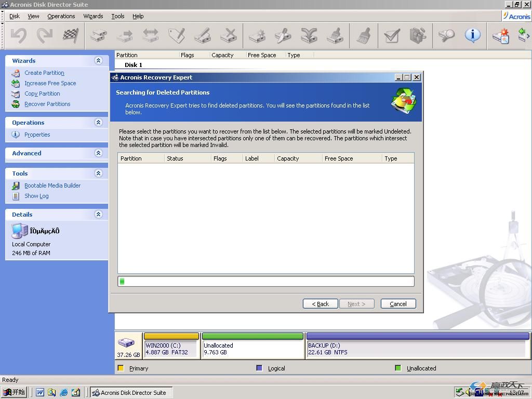Screen dimensions: 532x399
Task: Click the Free Space column header in main list
Action: point(265,55)
